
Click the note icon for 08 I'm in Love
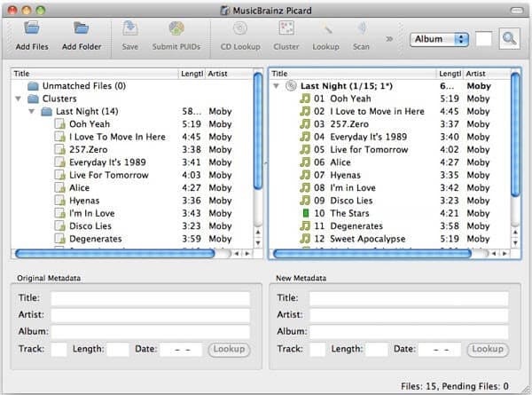point(305,187)
